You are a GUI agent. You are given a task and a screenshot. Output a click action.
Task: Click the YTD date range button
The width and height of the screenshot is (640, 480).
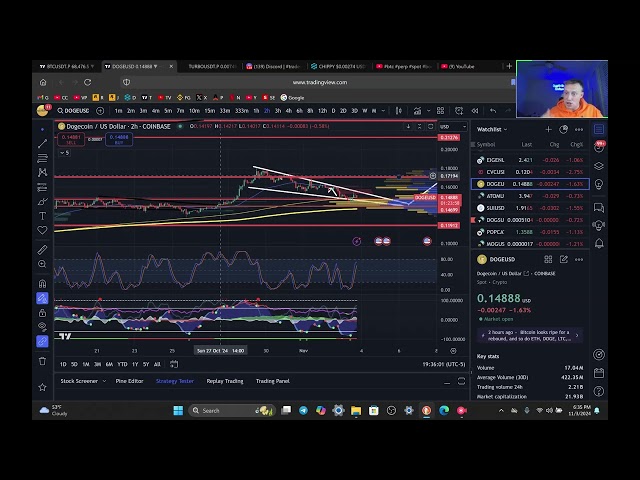point(122,364)
